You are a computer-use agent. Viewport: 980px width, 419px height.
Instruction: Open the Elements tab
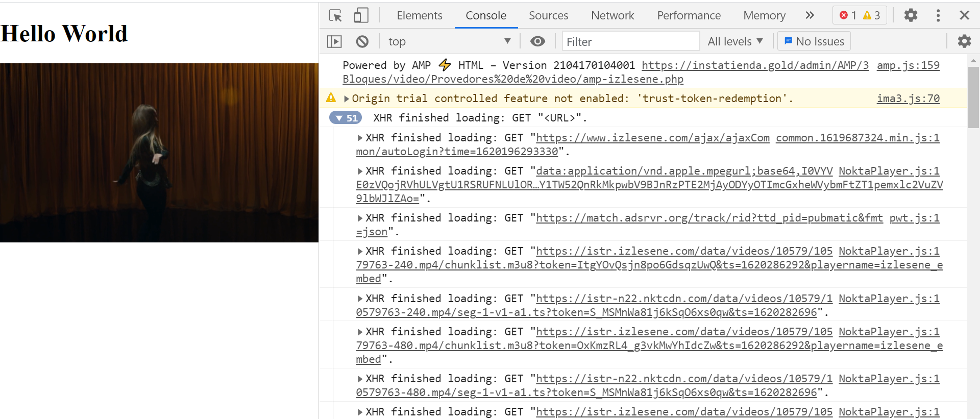tap(420, 15)
